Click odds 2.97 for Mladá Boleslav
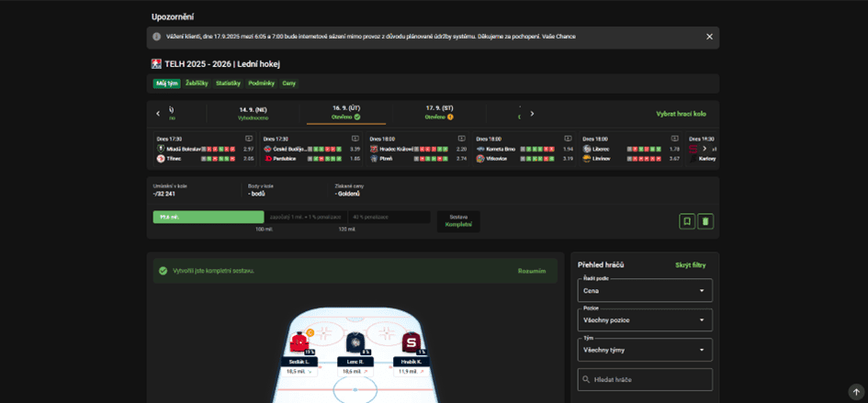Viewport: 868px width, 403px height. tap(249, 150)
